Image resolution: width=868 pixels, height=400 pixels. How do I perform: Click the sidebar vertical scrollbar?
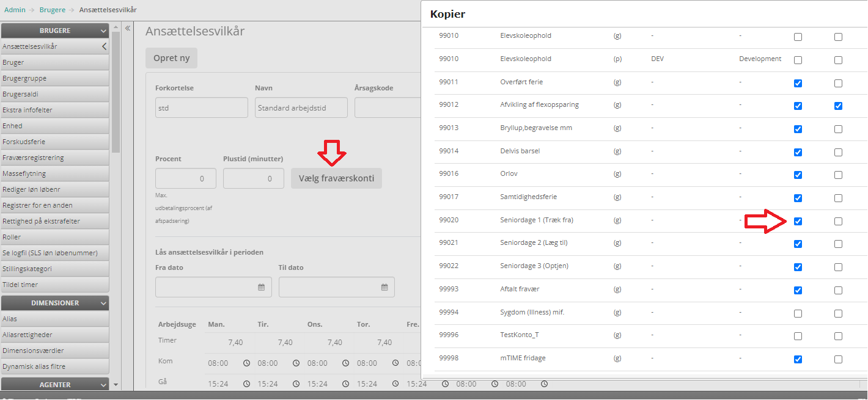(x=116, y=92)
